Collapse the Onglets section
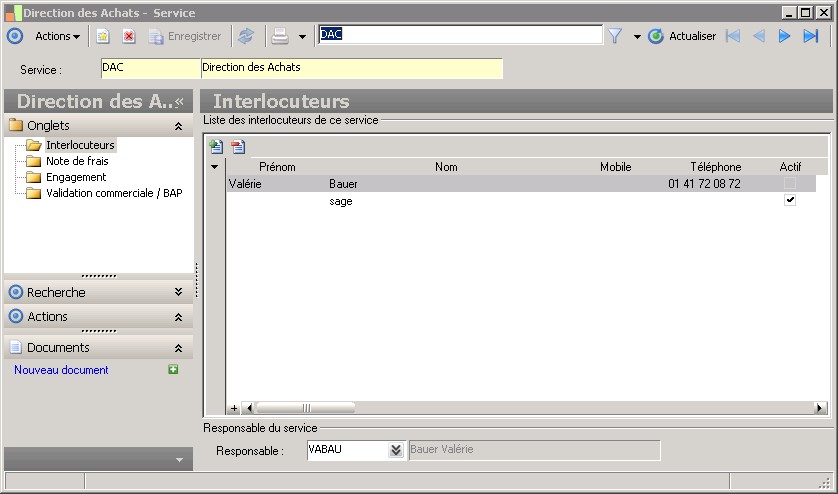Viewport: 838px width, 494px height. [x=179, y=126]
